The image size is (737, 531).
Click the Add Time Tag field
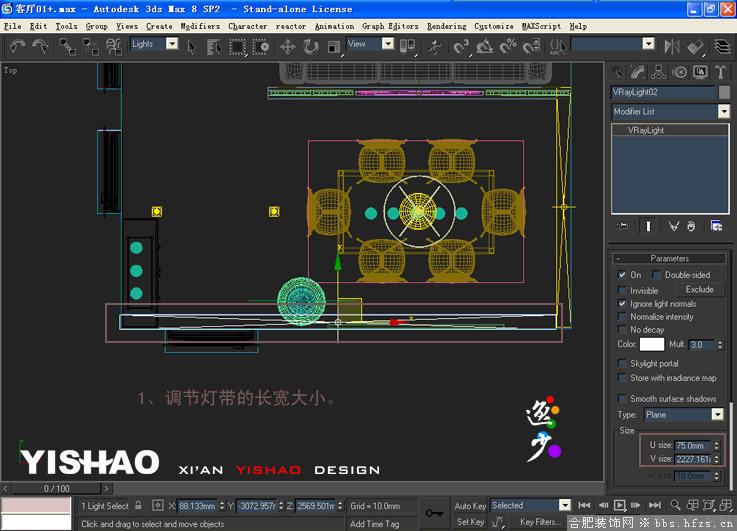[x=375, y=523]
